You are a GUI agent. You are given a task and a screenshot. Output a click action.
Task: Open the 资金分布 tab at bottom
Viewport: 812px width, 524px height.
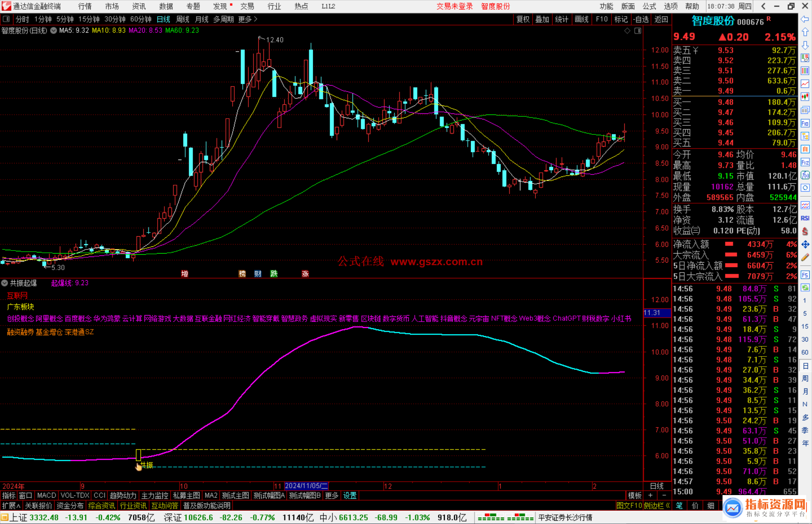point(70,506)
